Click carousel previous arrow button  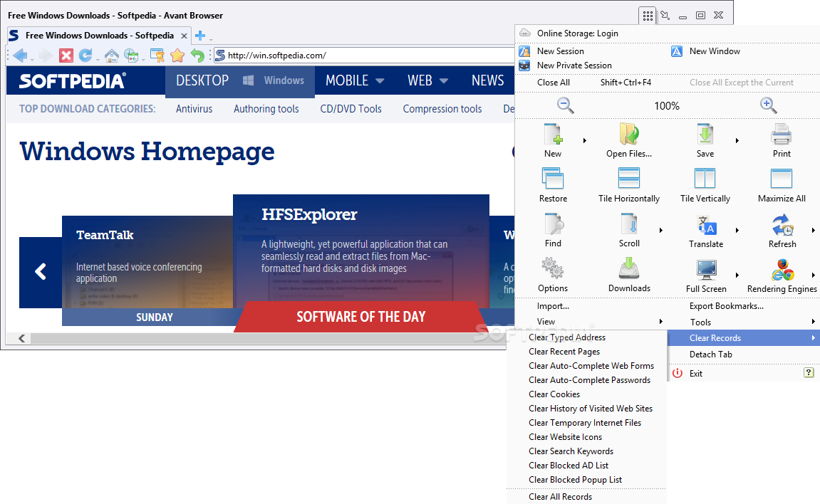(41, 272)
